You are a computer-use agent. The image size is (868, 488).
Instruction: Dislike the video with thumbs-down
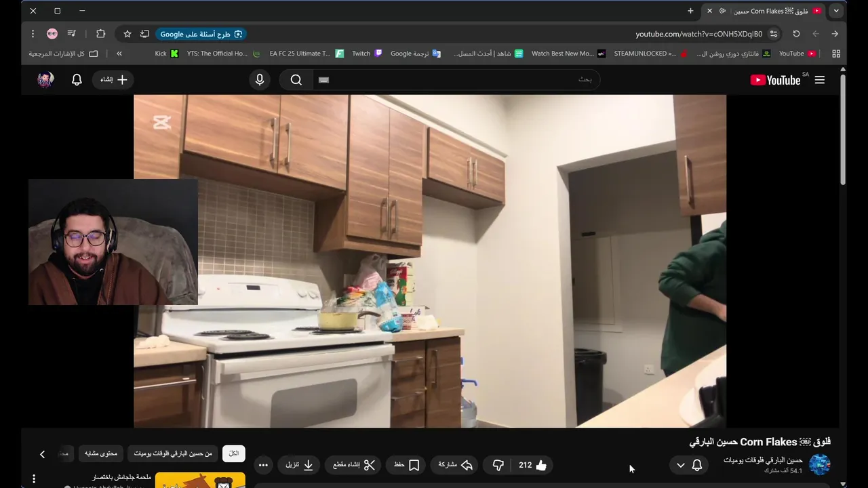pyautogui.click(x=498, y=465)
